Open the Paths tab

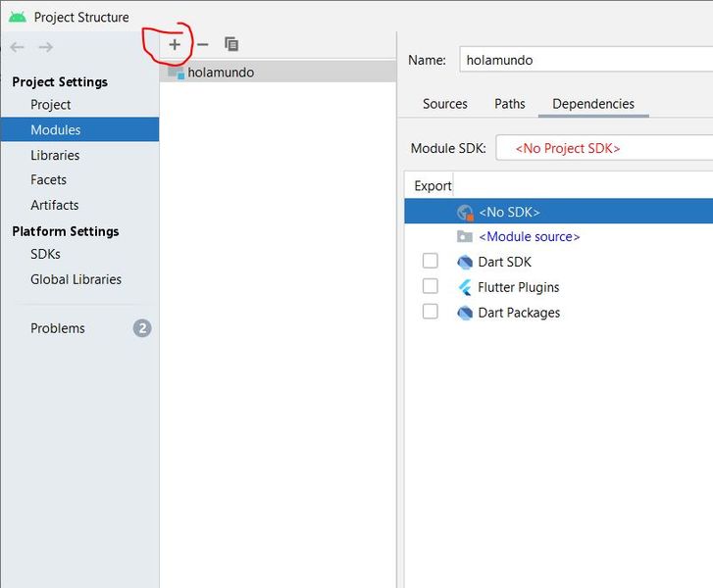[x=510, y=104]
